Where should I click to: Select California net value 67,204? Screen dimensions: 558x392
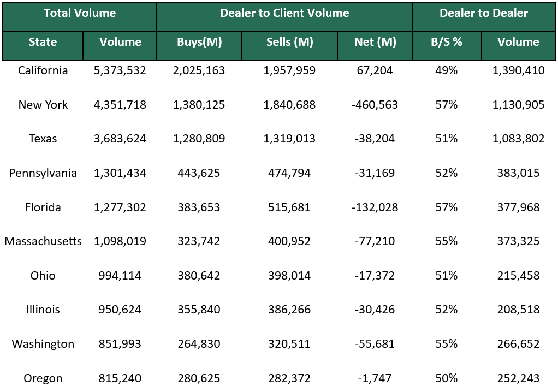pyautogui.click(x=375, y=70)
